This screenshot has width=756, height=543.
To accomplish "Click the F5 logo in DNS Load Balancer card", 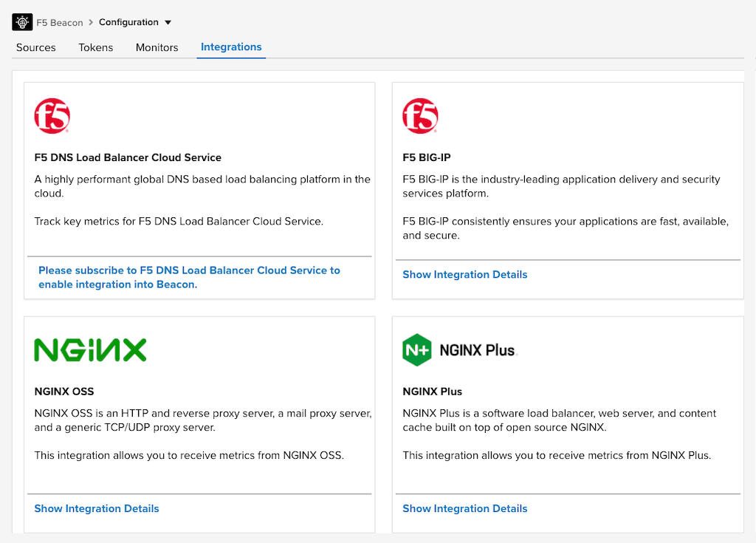I will click(52, 116).
